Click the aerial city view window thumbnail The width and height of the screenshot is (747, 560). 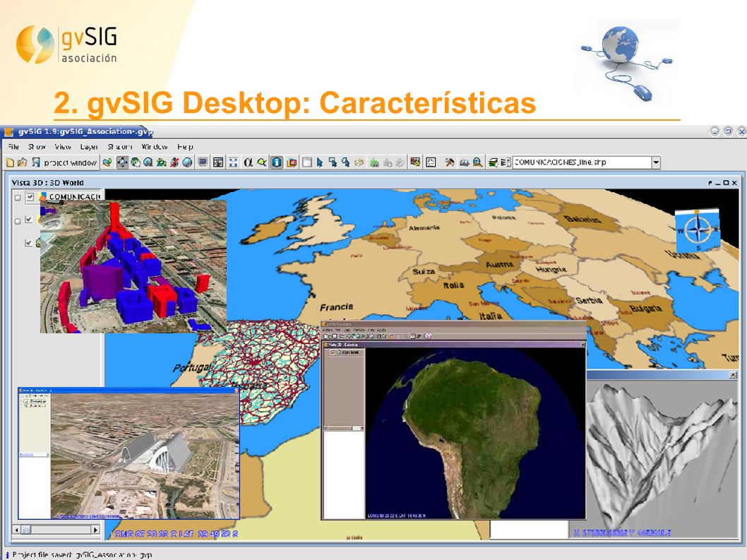click(x=129, y=453)
